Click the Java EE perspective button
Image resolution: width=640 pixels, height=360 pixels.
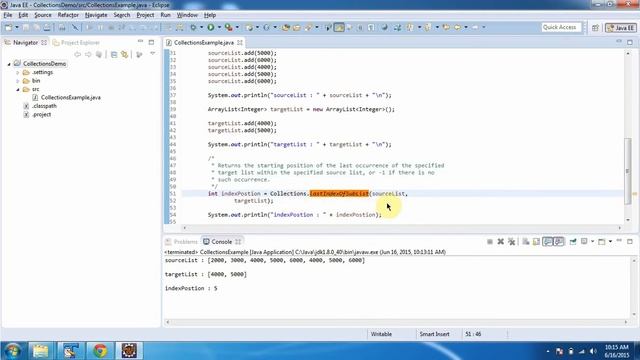[x=620, y=28]
